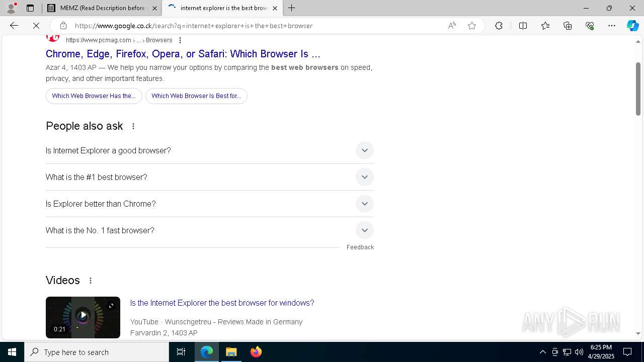Open the notification center icon
Image resolution: width=644 pixels, height=362 pixels.
tap(627, 352)
